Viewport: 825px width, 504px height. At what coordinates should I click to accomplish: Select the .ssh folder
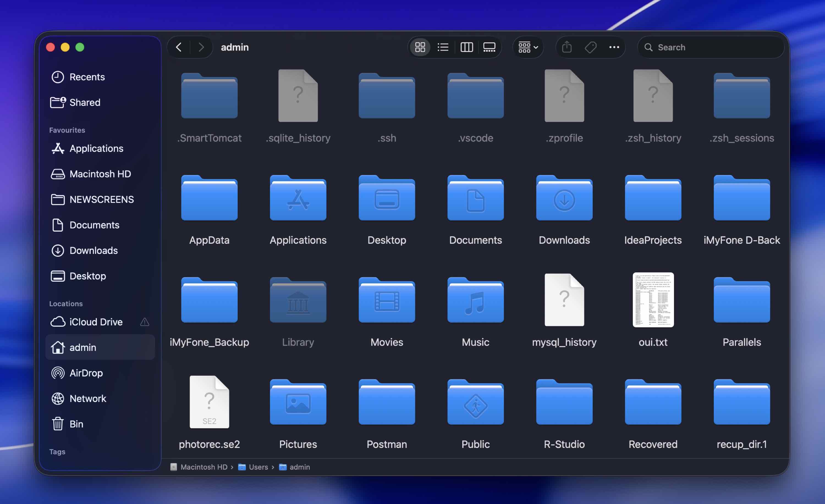tap(387, 96)
